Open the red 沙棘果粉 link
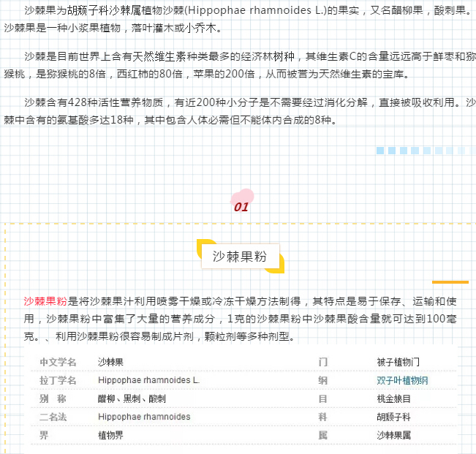This screenshot has height=454, width=476. coord(45,301)
